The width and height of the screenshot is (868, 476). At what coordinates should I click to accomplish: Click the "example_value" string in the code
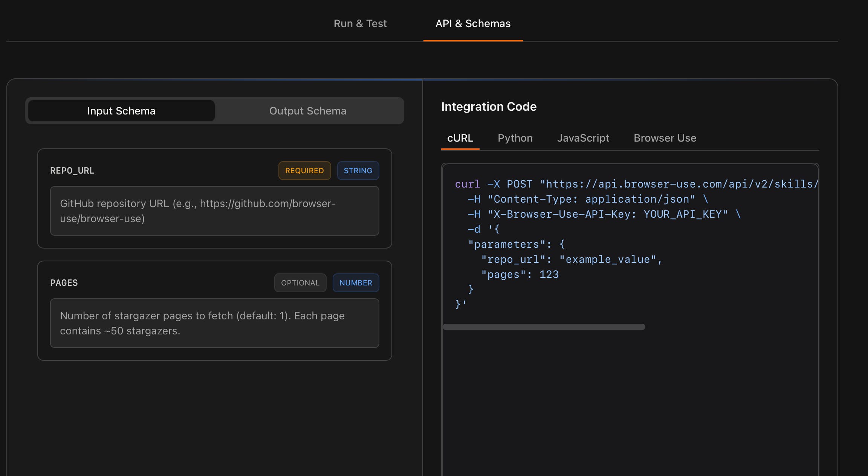(607, 259)
